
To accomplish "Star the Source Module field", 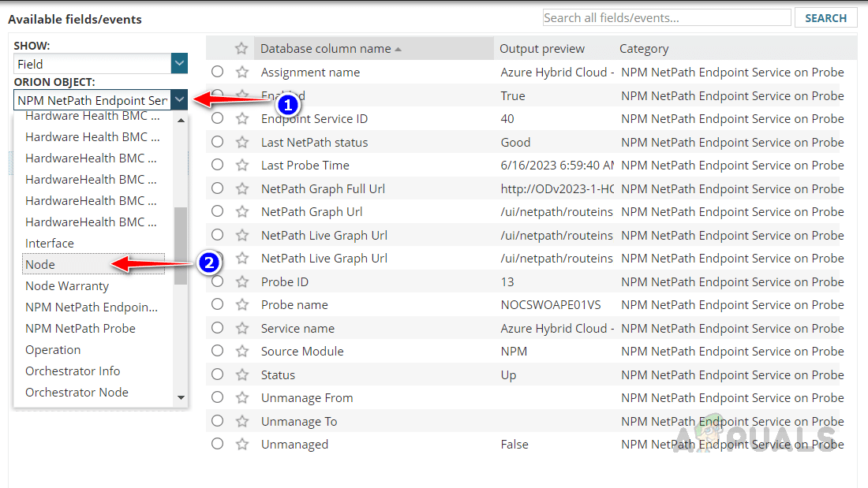I will click(242, 352).
